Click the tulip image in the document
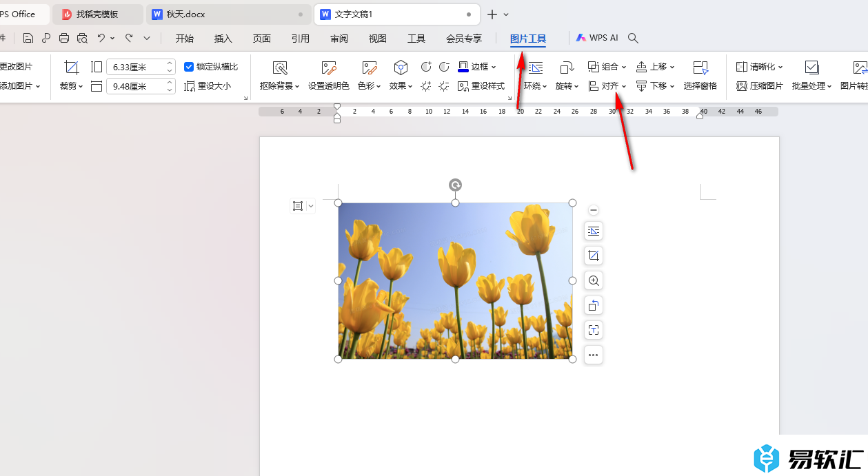 455,280
